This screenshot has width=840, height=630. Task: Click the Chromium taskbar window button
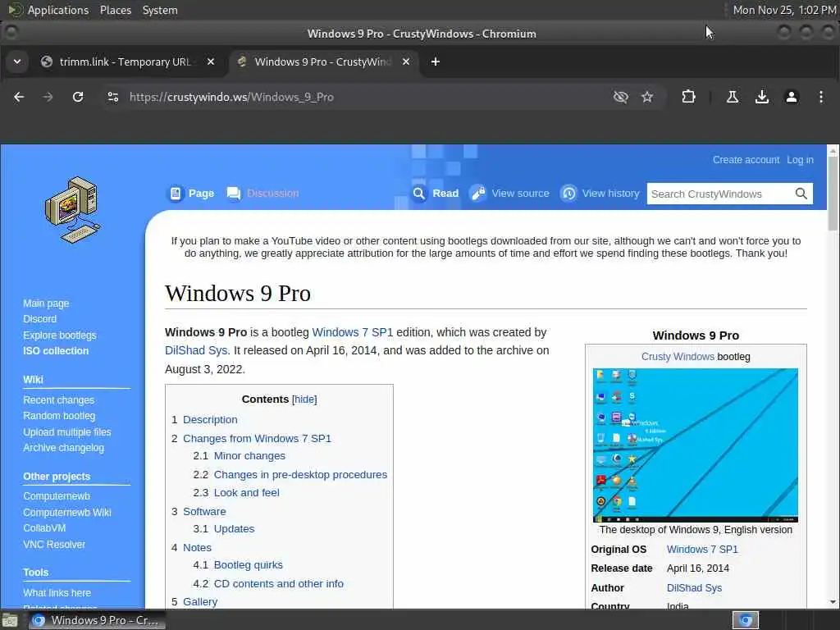[97, 620]
